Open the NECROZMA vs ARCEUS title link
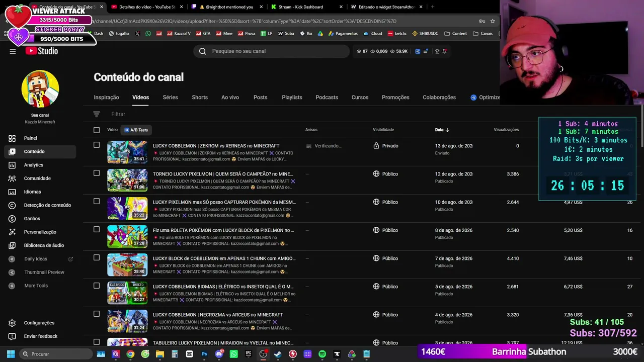Viewport: 644px width, 362px height. [x=218, y=315]
